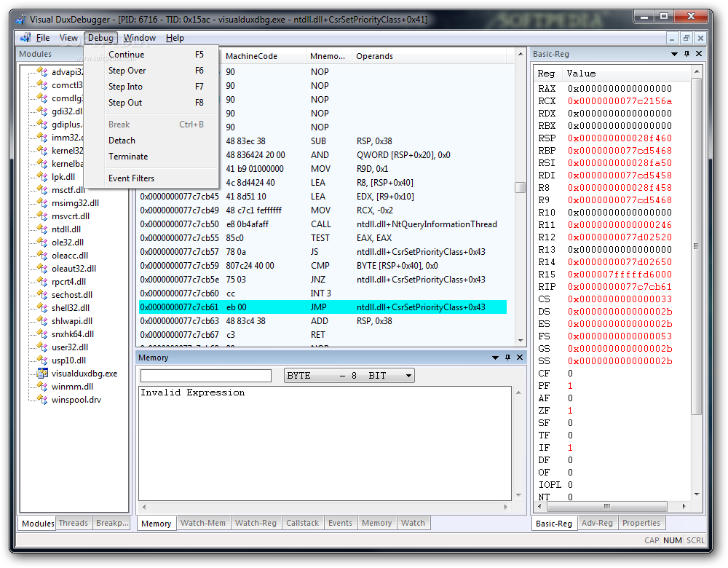Switch to the Events tab
The height and width of the screenshot is (568, 728).
point(340,523)
